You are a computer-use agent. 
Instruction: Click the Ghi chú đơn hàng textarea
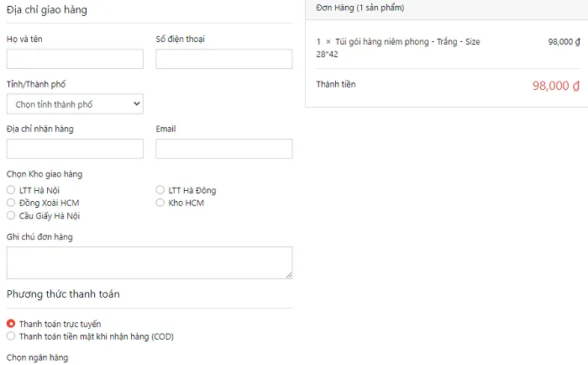[x=150, y=263]
